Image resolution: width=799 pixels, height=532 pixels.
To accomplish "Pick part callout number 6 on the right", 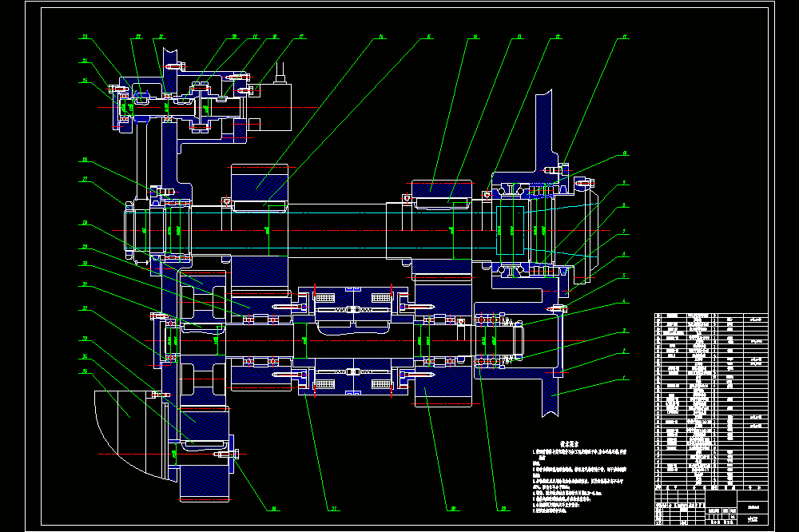I will [x=626, y=255].
